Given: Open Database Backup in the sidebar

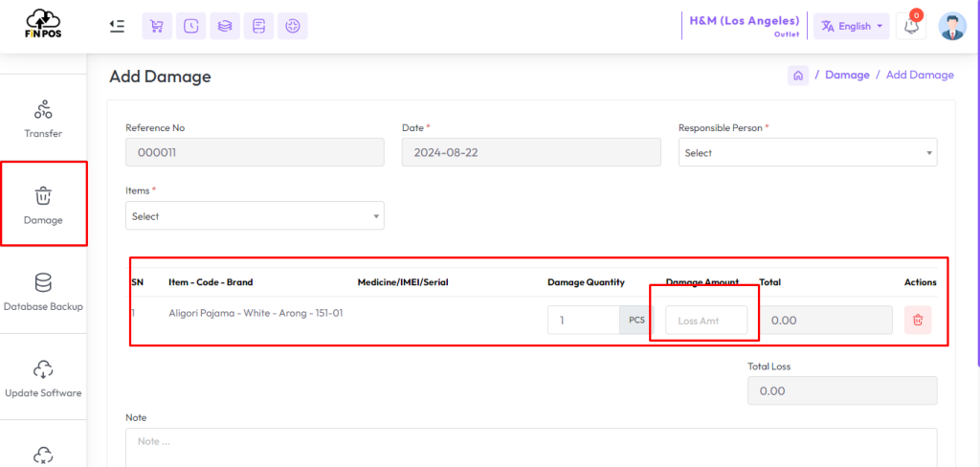Looking at the screenshot, I should [x=43, y=291].
